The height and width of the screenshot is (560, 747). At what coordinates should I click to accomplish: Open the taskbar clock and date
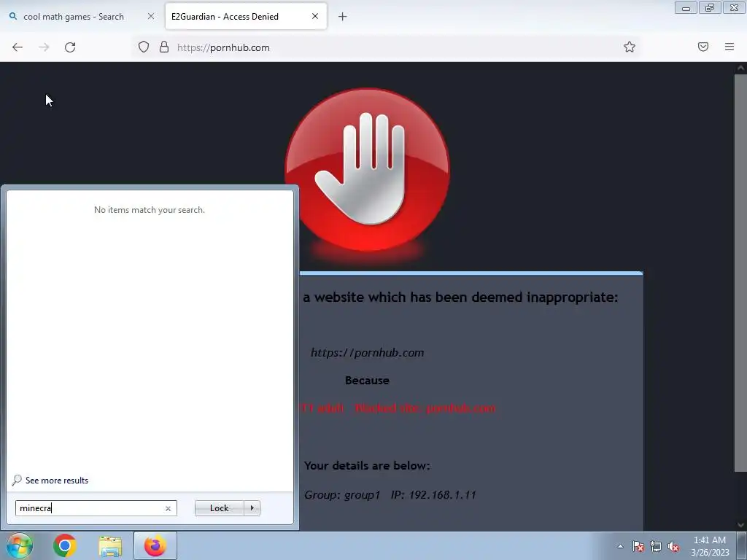coord(710,546)
